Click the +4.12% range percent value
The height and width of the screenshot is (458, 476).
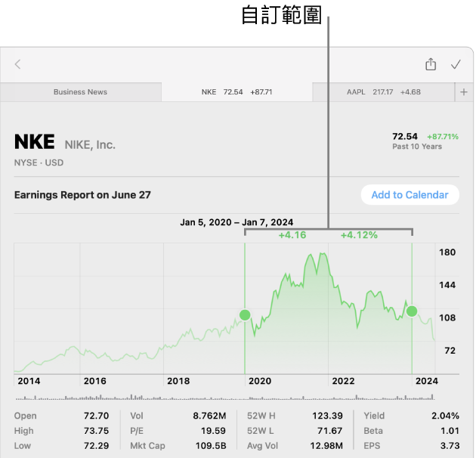[x=359, y=235]
